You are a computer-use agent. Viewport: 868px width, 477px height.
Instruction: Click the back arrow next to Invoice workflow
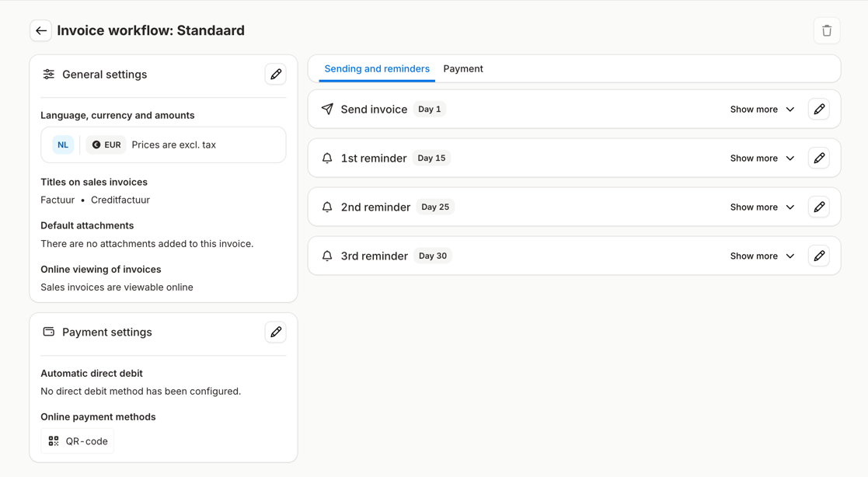pos(40,30)
